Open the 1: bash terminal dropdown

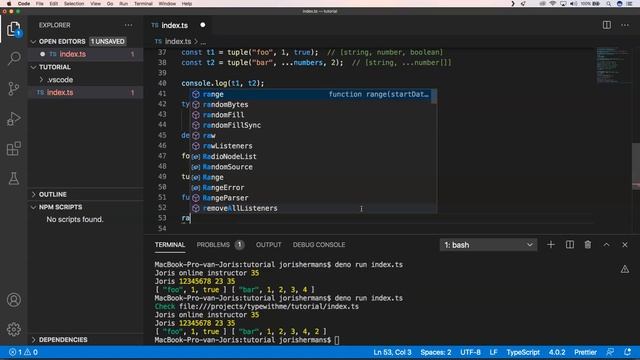click(x=488, y=245)
